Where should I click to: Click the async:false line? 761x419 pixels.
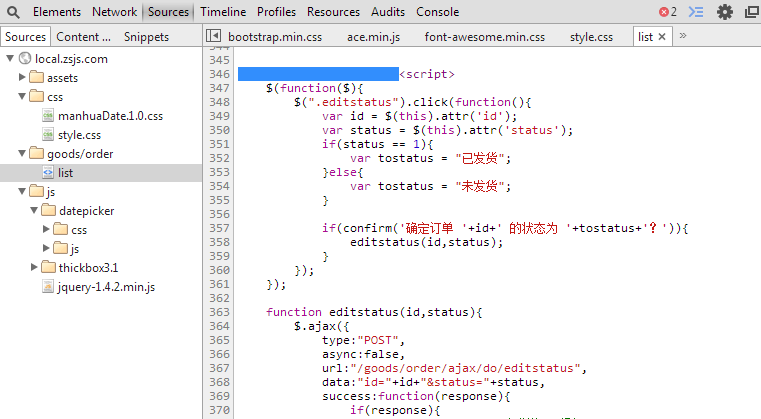pos(363,354)
